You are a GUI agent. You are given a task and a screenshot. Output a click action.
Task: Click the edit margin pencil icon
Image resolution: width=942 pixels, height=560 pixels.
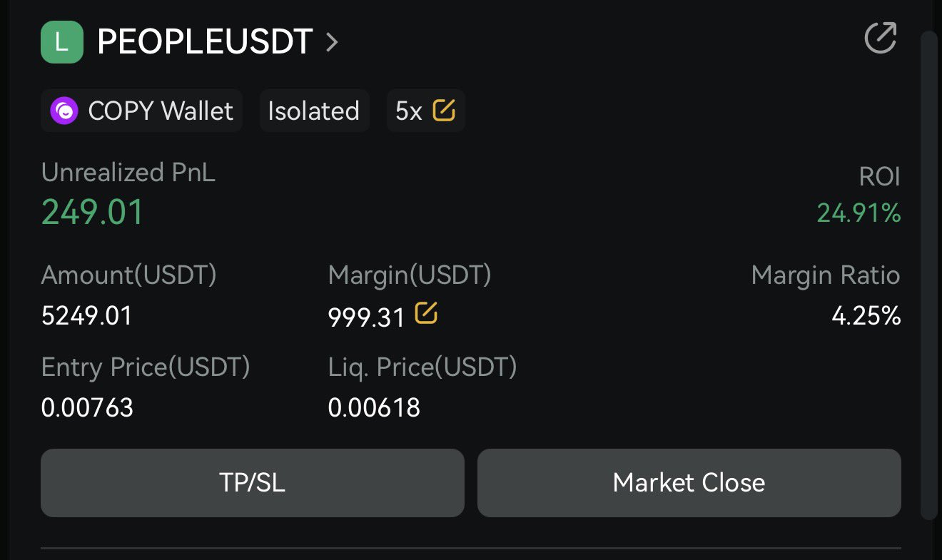coord(426,313)
